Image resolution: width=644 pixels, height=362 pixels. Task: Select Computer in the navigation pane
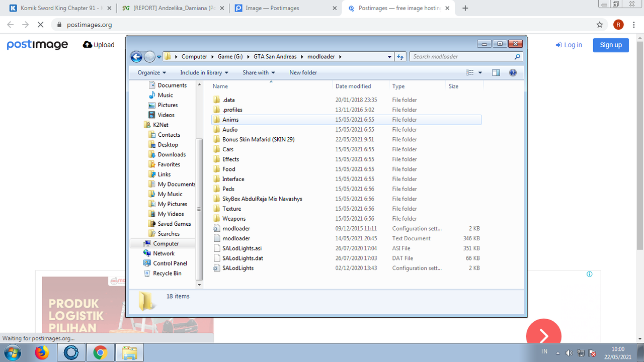166,243
